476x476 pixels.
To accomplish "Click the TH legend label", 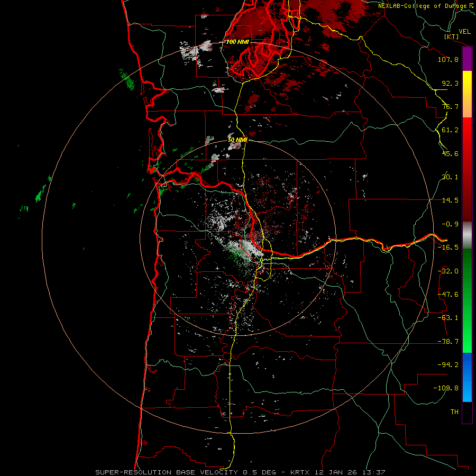I will coord(454,412).
